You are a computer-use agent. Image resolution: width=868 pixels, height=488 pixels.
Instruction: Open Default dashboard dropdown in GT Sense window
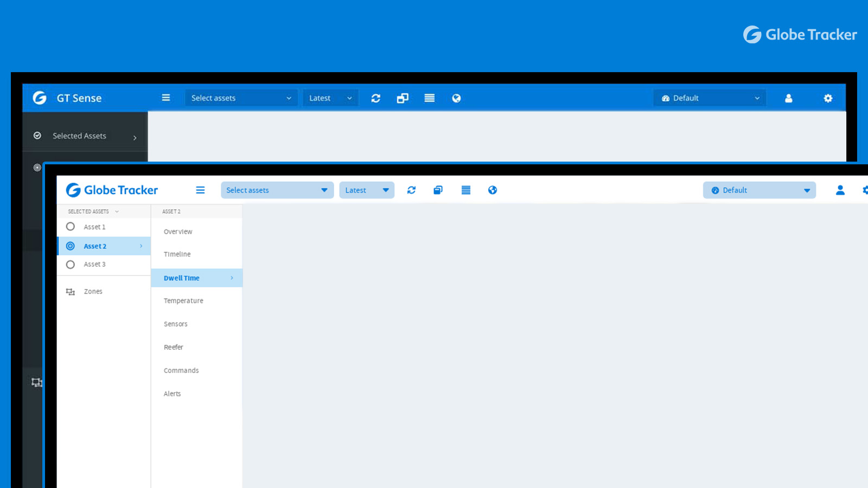(710, 98)
